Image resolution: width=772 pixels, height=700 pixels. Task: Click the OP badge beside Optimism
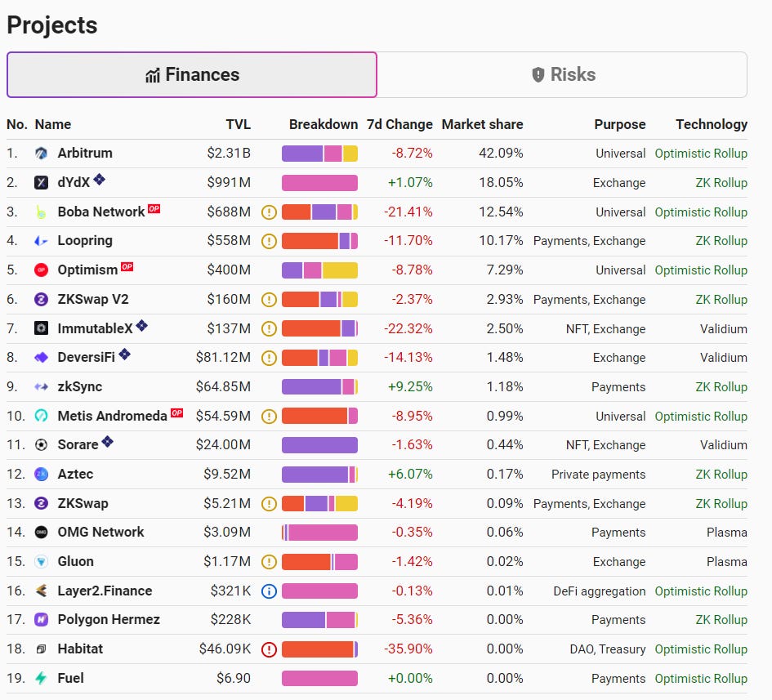pos(127,267)
